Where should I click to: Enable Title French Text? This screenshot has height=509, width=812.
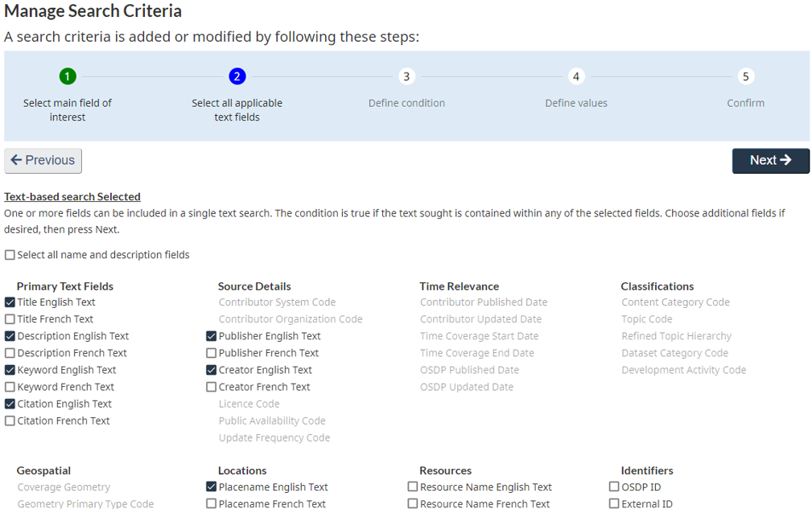[8, 318]
